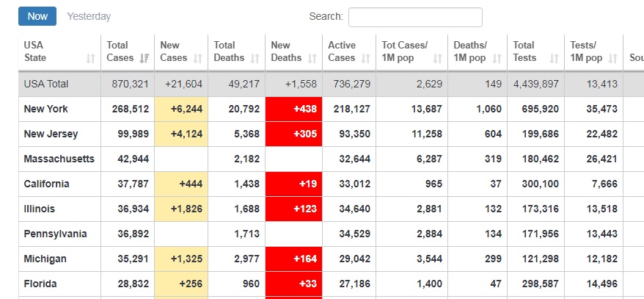Switch to the Yesterday tab
Image resolution: width=644 pixels, height=299 pixels.
tap(89, 16)
